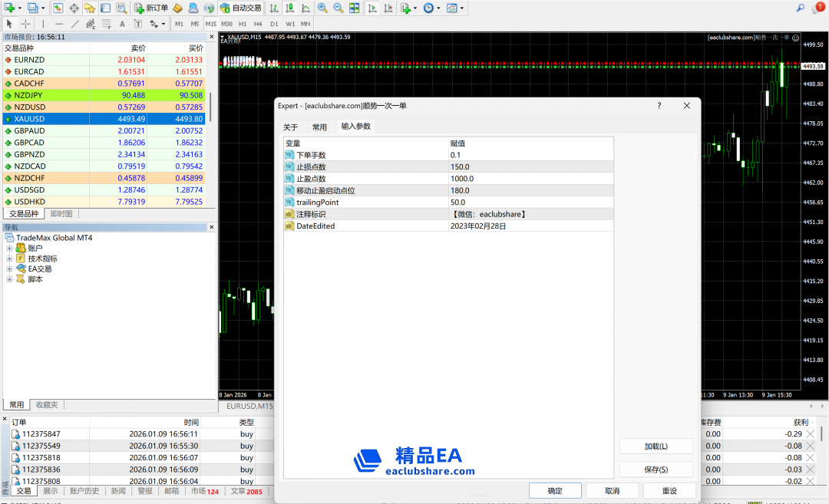Click the search magnifier icon at top right
Screen dimensions: 829x504
click(801, 8)
